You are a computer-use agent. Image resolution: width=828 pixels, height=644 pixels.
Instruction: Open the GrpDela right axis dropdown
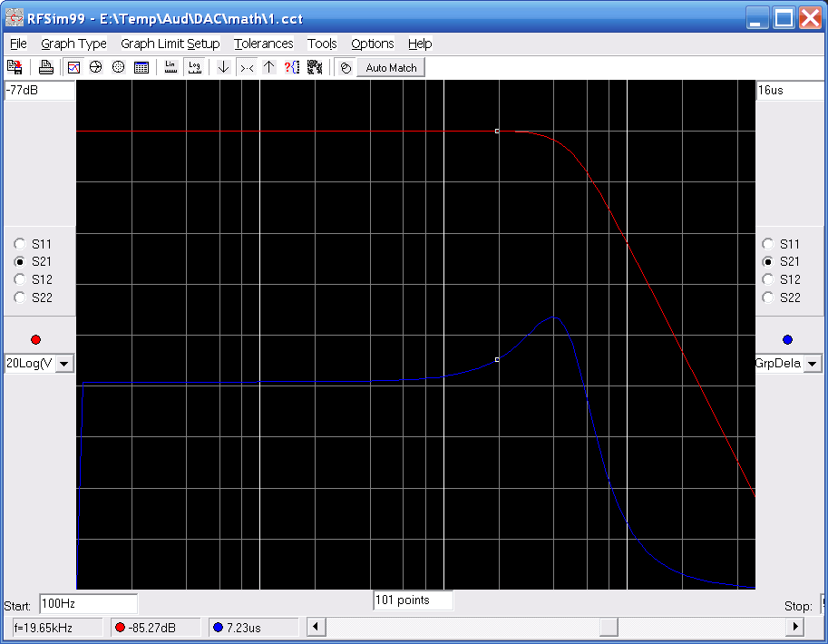(x=813, y=364)
